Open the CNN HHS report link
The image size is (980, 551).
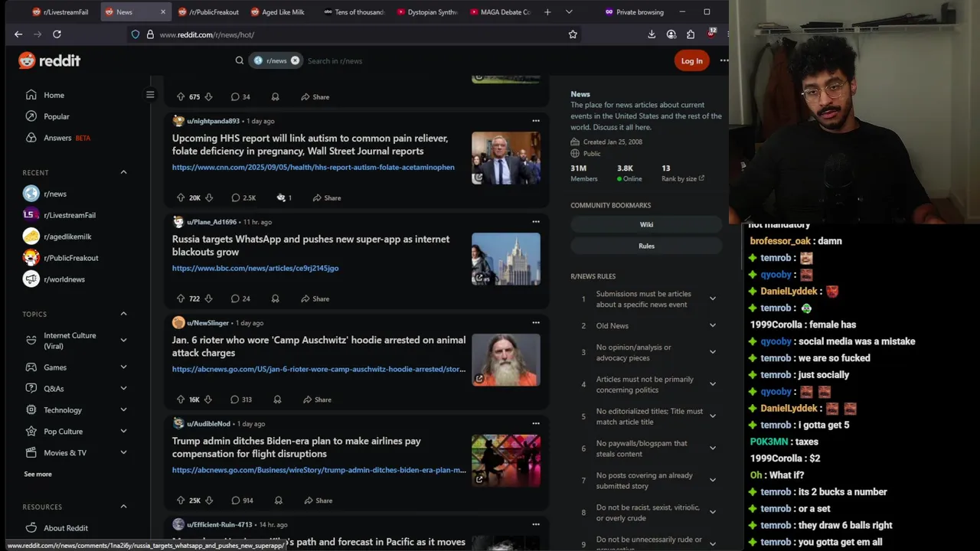(313, 167)
